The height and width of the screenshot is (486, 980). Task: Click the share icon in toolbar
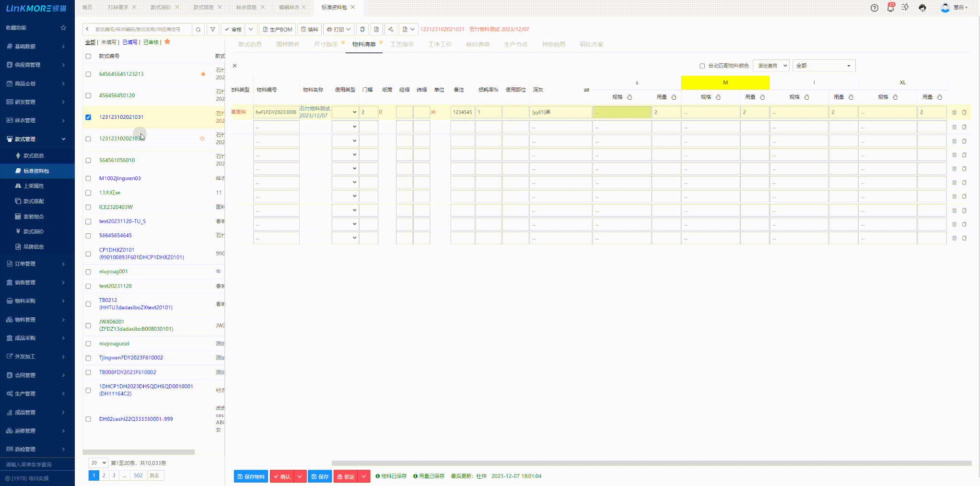click(x=391, y=29)
